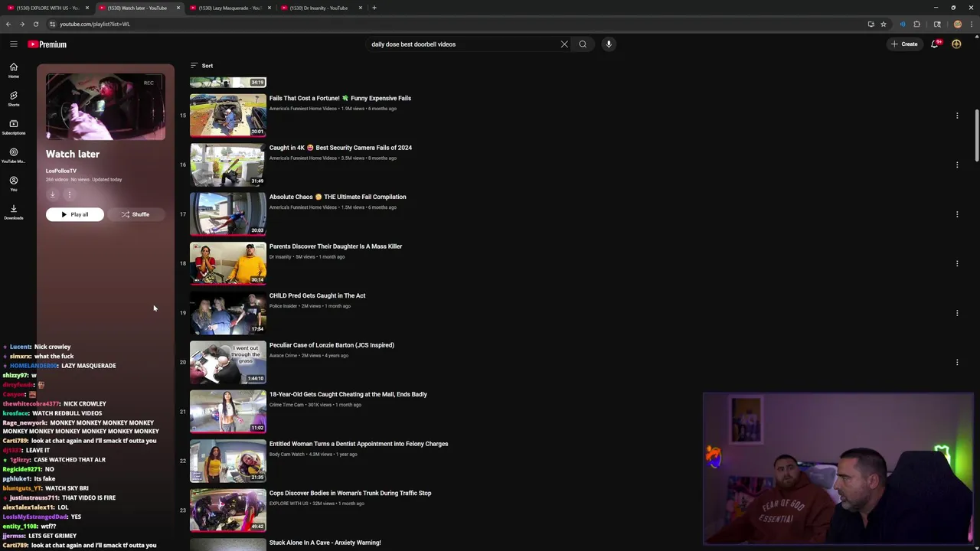Download the Watch later playlist
The image size is (980, 551).
[x=53, y=194]
